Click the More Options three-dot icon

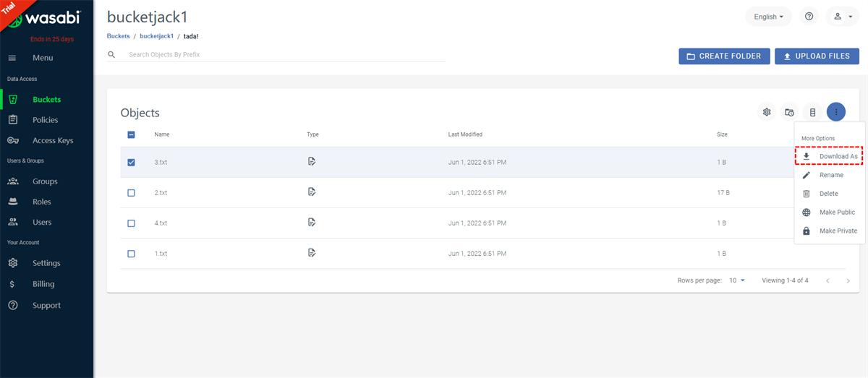[835, 112]
